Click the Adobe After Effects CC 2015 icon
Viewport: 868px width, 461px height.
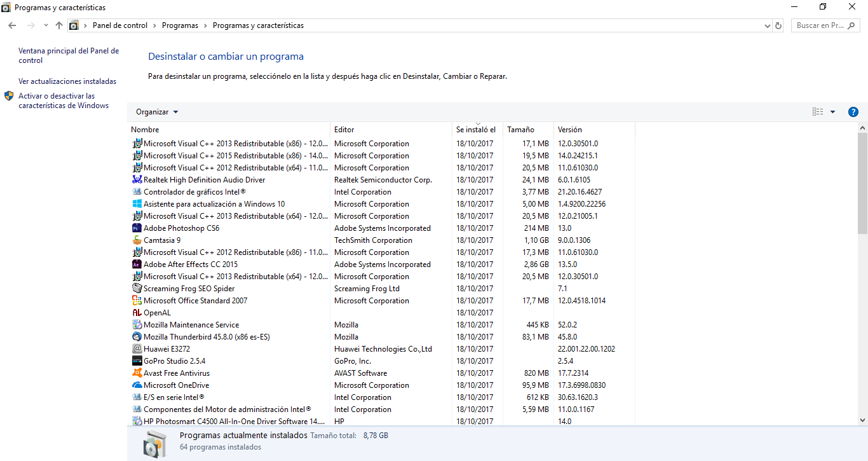point(137,265)
